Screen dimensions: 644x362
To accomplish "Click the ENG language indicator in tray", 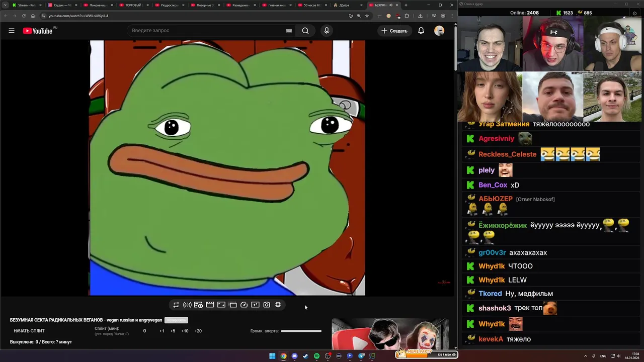I will coord(603,356).
